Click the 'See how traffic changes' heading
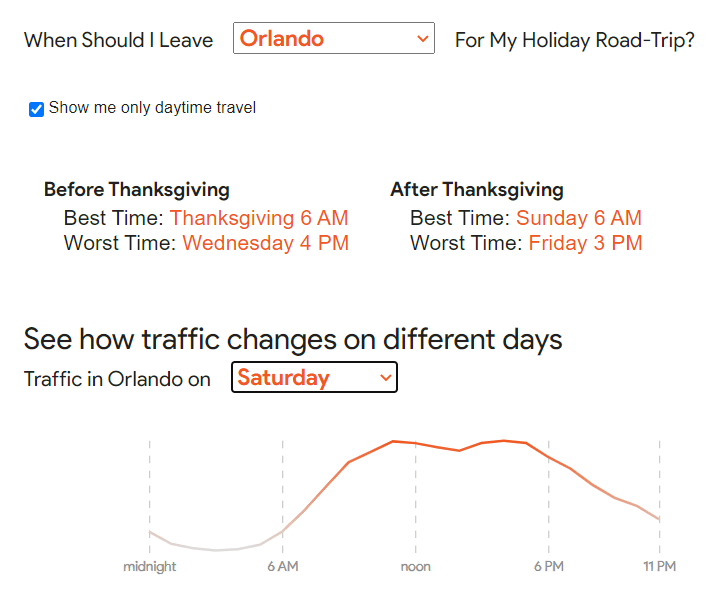 293,339
